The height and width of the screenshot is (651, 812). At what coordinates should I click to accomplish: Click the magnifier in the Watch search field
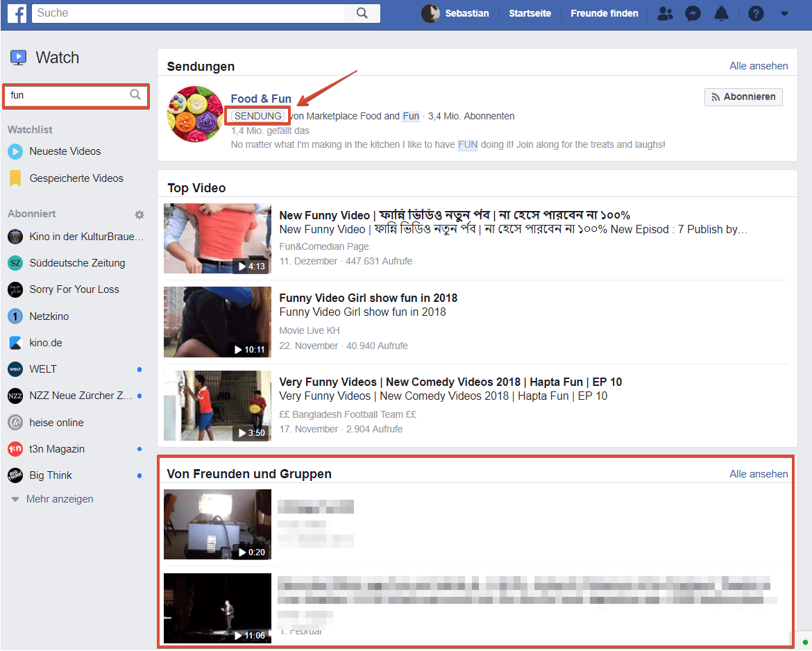[135, 95]
